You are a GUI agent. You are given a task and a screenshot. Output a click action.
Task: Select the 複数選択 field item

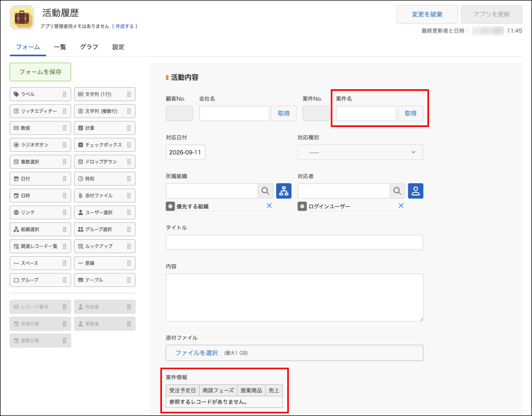pyautogui.click(x=40, y=162)
